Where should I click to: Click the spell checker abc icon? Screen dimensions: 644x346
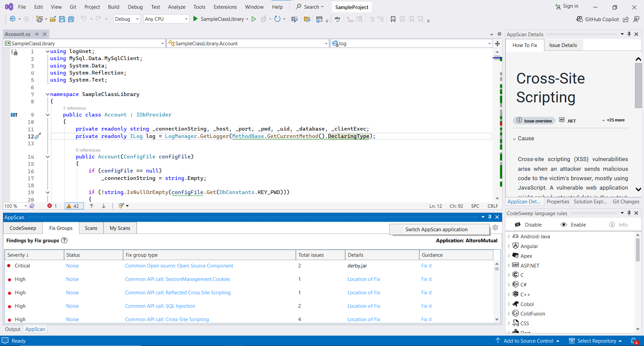337,19
